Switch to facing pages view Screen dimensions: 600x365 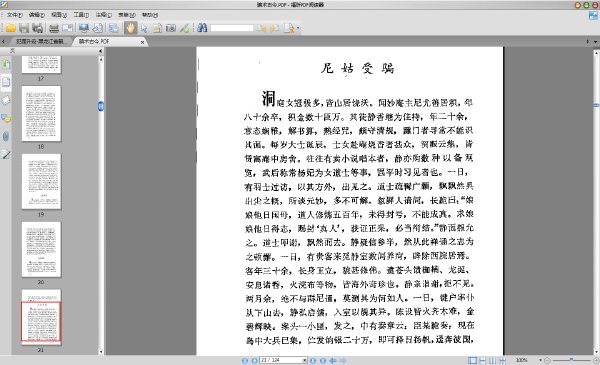492,360
